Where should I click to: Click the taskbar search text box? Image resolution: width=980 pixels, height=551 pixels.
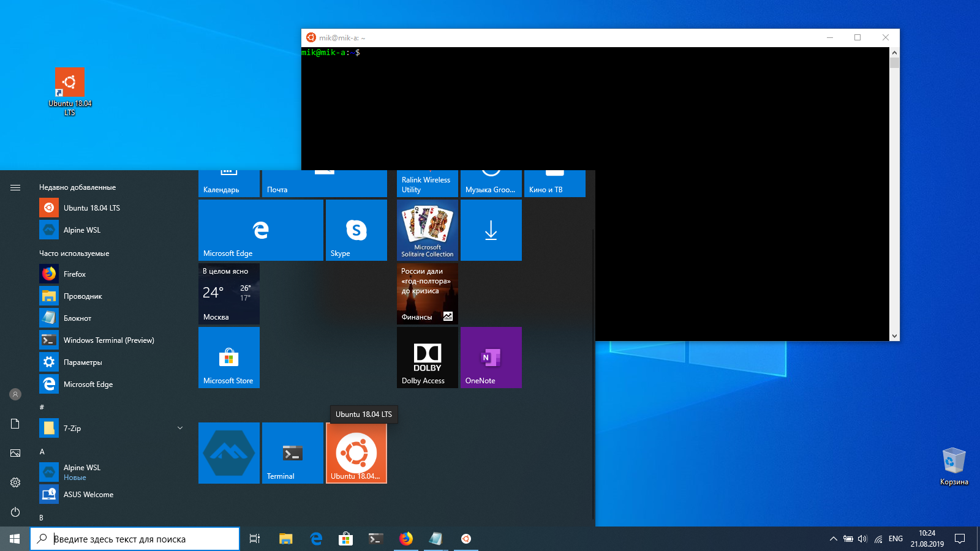[135, 539]
